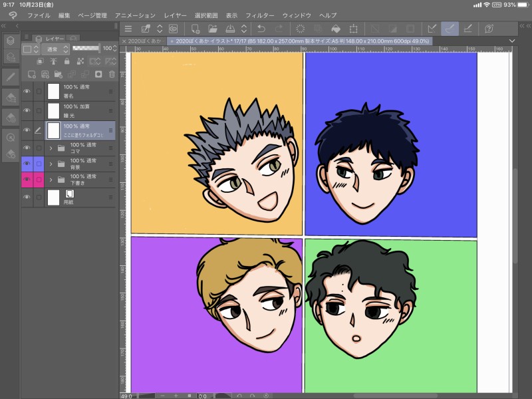The image size is (532, 399).
Task: Redo the undone action
Action: (279, 29)
